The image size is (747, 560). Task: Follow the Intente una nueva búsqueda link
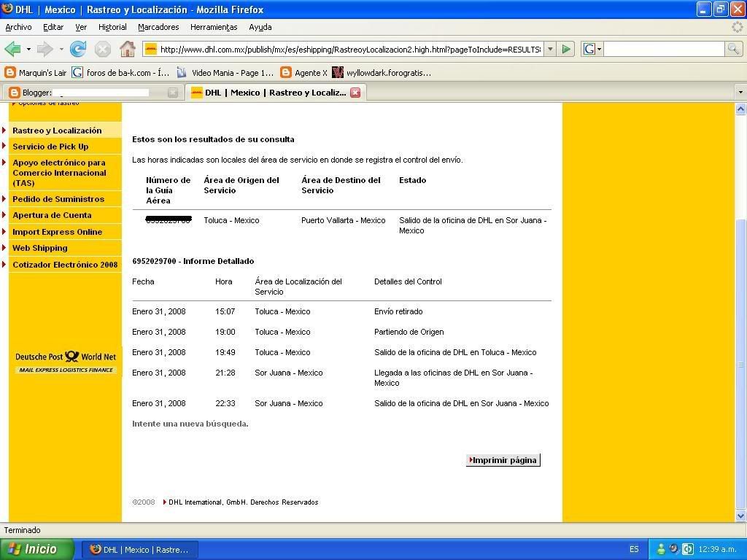(190, 424)
